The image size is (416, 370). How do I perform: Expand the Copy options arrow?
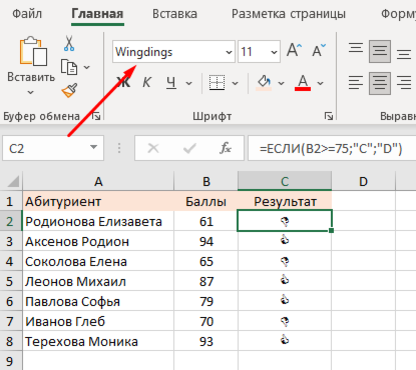pyautogui.click(x=87, y=67)
